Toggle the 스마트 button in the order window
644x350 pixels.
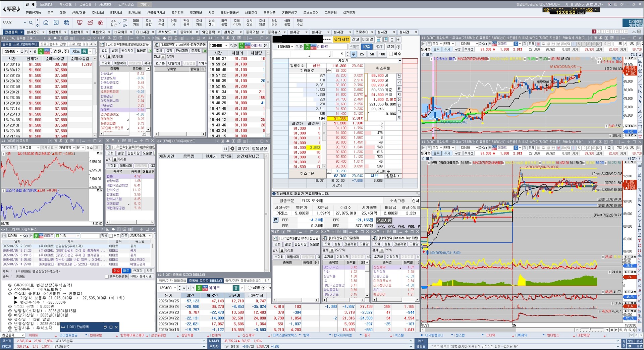(x=355, y=47)
